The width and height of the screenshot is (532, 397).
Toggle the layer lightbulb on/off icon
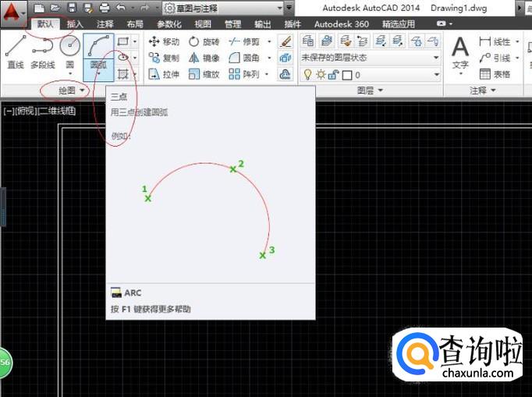click(307, 75)
